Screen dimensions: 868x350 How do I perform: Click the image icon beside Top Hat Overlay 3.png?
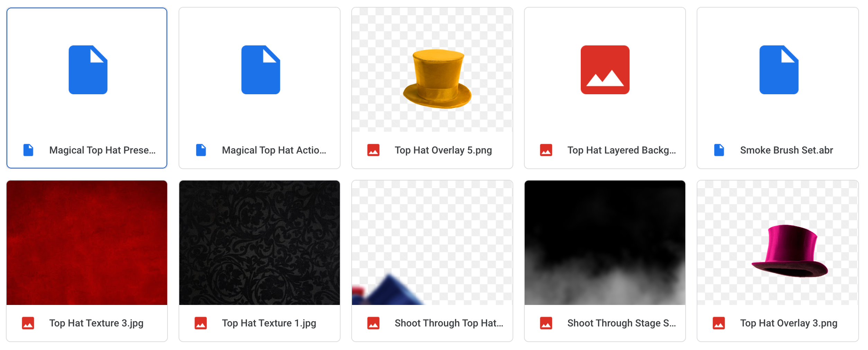(719, 323)
